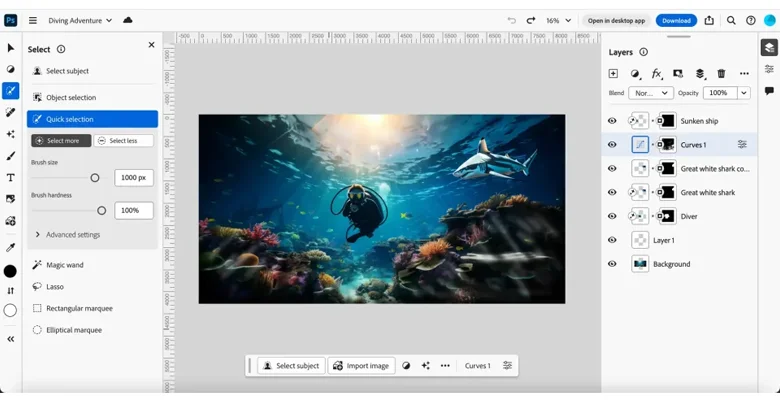Enable Select more mode
The image size is (780, 400).
pyautogui.click(x=61, y=141)
